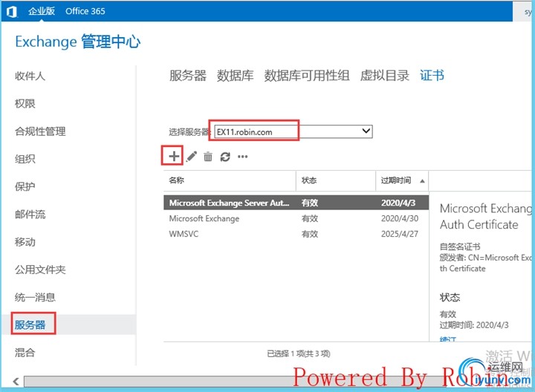This screenshot has height=392, width=535.
Task: Go to 保护 in sidebar
Action: [x=25, y=186]
